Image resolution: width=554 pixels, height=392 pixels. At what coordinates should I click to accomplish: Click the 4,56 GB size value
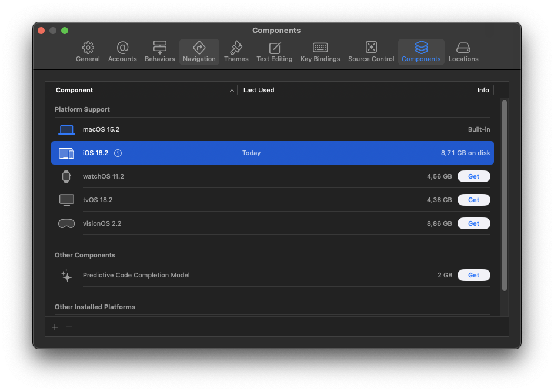439,176
